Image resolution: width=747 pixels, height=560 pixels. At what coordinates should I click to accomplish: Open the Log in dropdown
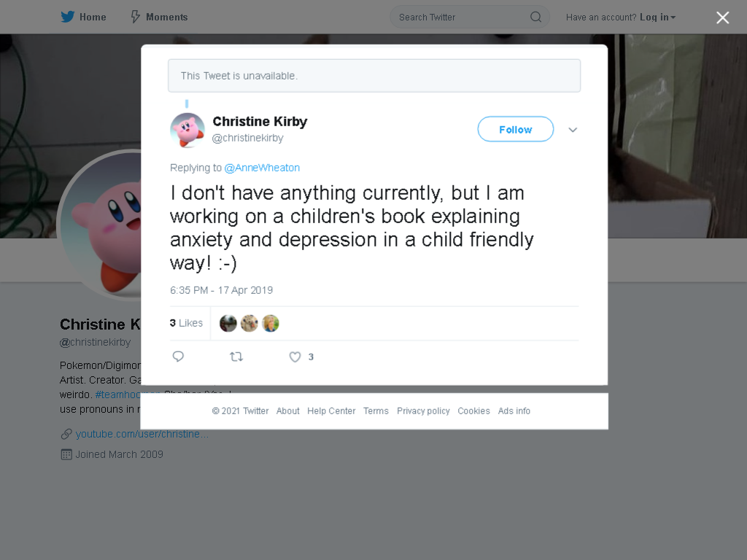(x=657, y=17)
